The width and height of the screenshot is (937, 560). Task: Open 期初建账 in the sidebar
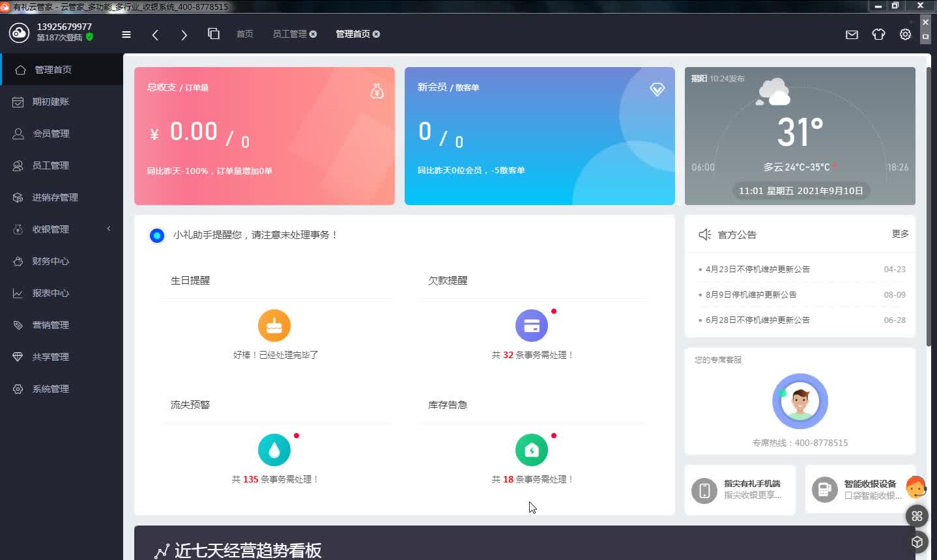(x=62, y=102)
